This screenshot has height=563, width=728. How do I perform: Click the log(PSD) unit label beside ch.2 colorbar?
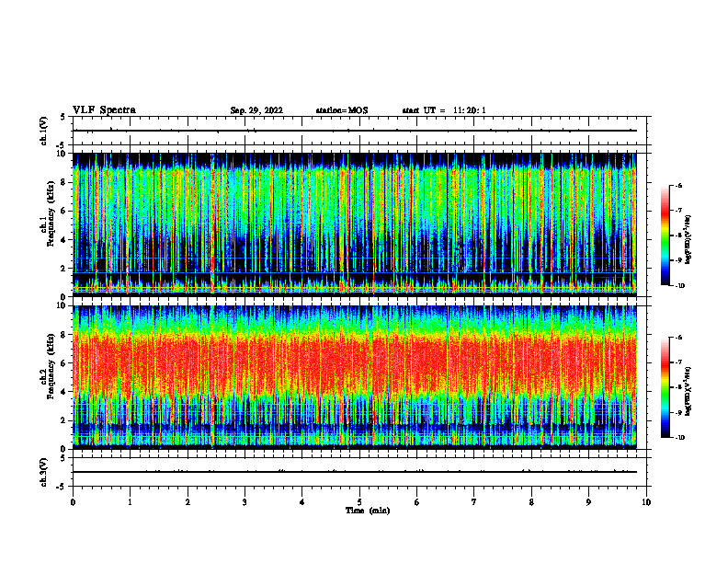coord(689,391)
